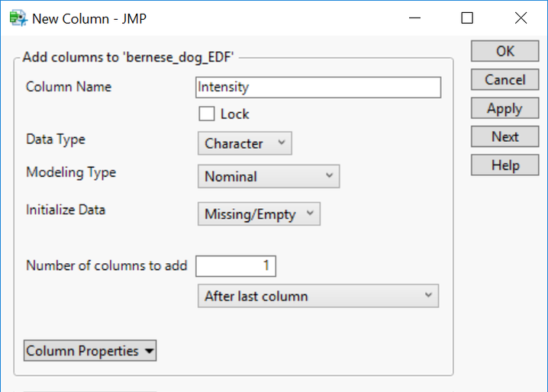This screenshot has height=392, width=548.
Task: Minimize the New Column dialog window
Action: pos(414,18)
